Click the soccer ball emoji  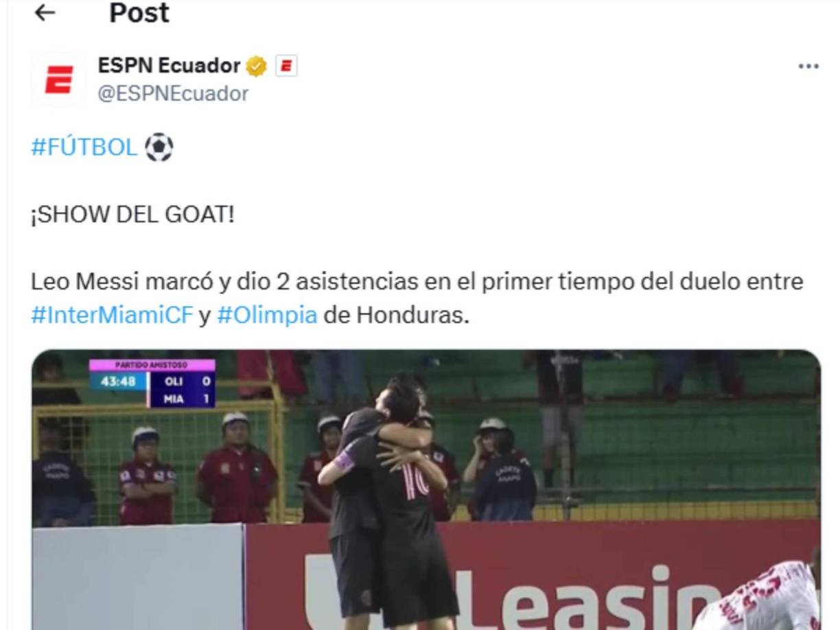tap(159, 147)
